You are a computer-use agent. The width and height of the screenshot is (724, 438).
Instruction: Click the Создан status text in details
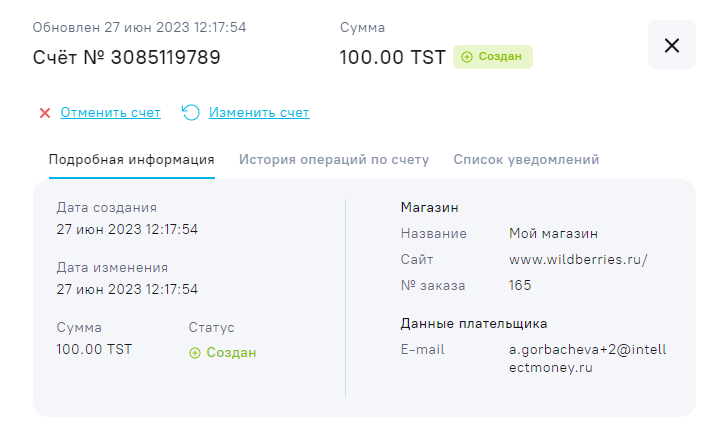pyautogui.click(x=231, y=353)
